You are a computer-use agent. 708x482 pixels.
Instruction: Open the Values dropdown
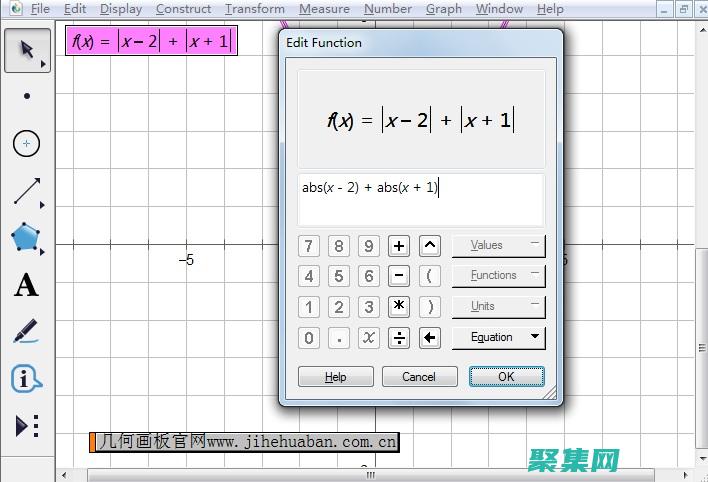498,245
